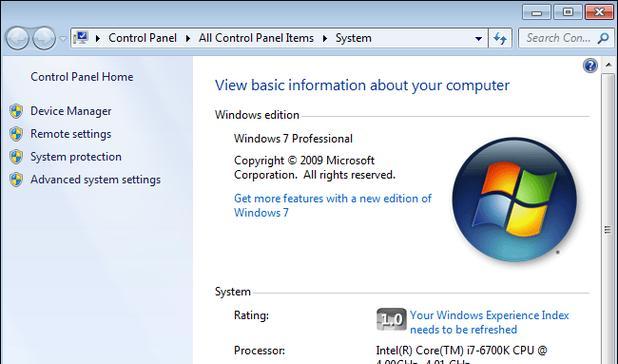618x364 pixels.
Task: Click View basic information heading
Action: pos(362,85)
